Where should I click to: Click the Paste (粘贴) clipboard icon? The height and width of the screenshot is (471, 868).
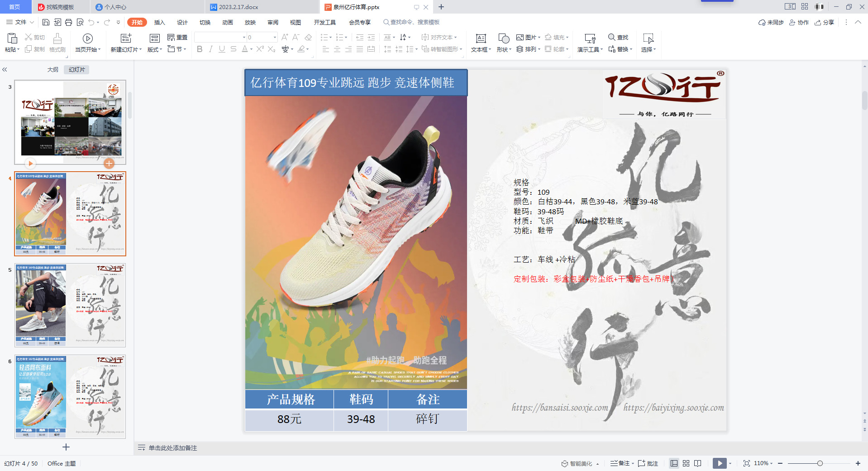pos(12,38)
